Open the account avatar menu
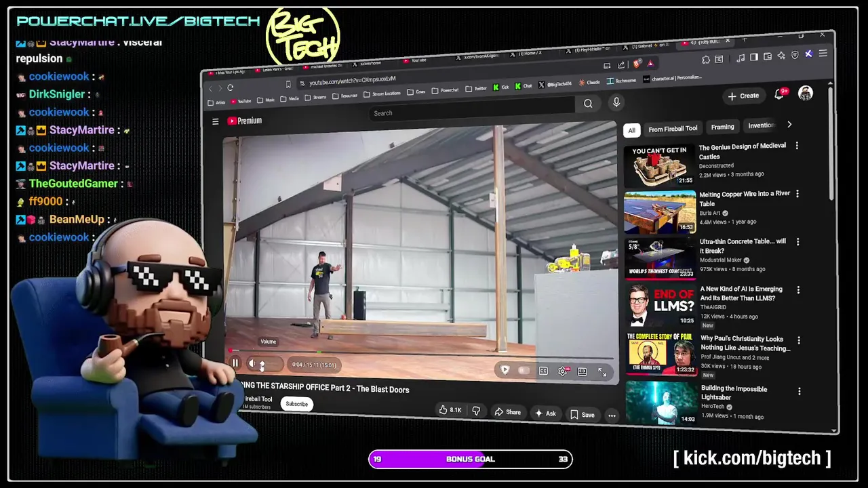This screenshot has width=868, height=488. tap(806, 93)
